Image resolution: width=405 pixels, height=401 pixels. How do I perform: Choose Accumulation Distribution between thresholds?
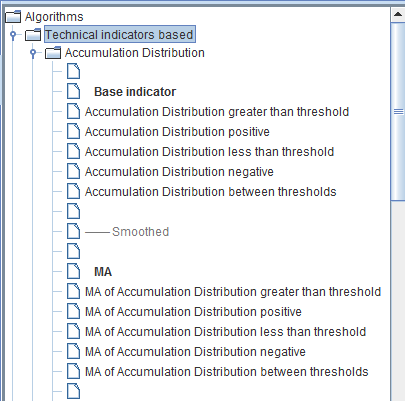(211, 192)
